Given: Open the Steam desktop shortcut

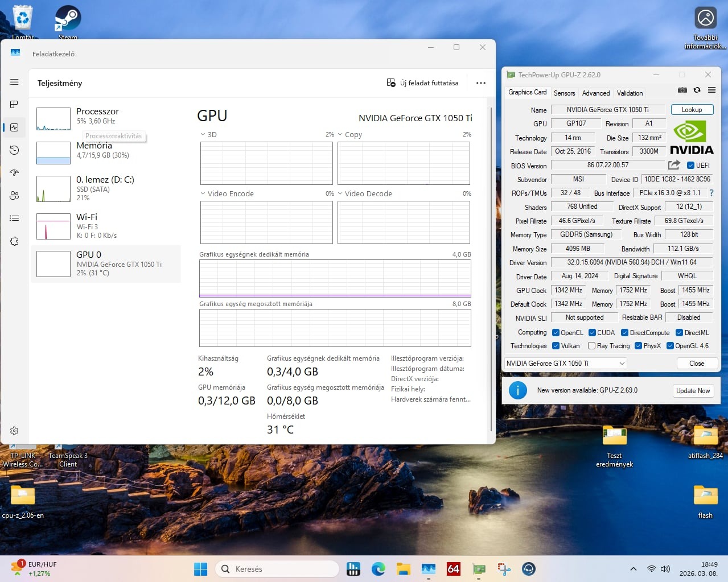Looking at the screenshot, I should tap(68, 22).
